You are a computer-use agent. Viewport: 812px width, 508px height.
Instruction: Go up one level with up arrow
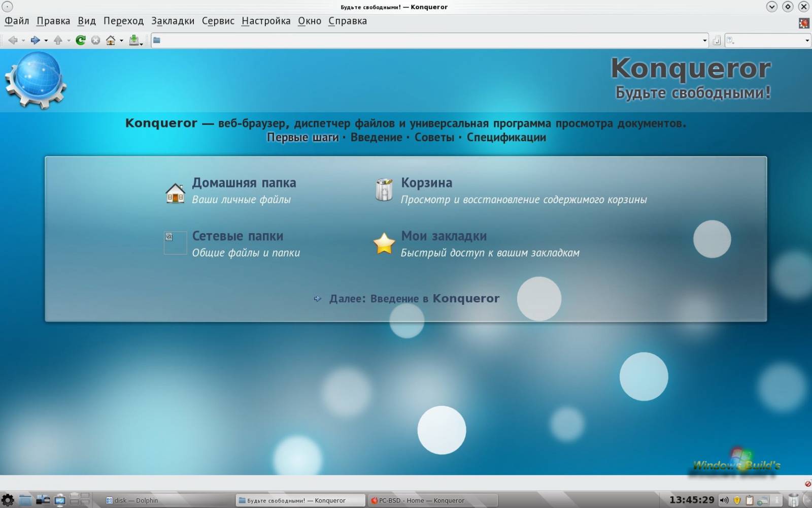pyautogui.click(x=58, y=40)
